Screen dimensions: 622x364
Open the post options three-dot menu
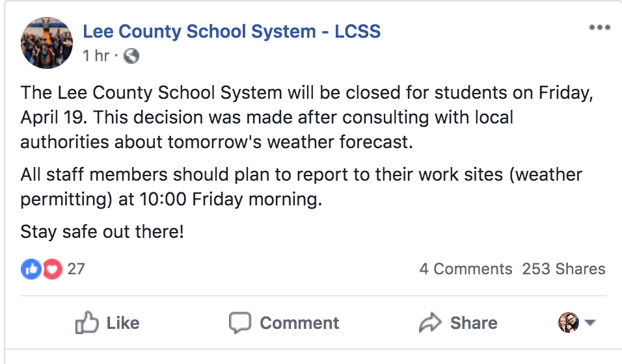(599, 28)
